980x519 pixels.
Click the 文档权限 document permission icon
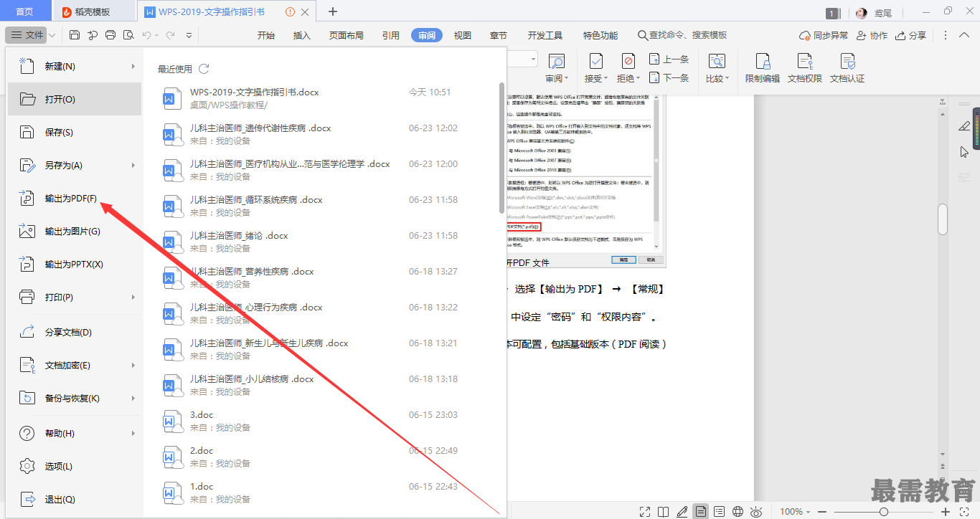pos(805,62)
